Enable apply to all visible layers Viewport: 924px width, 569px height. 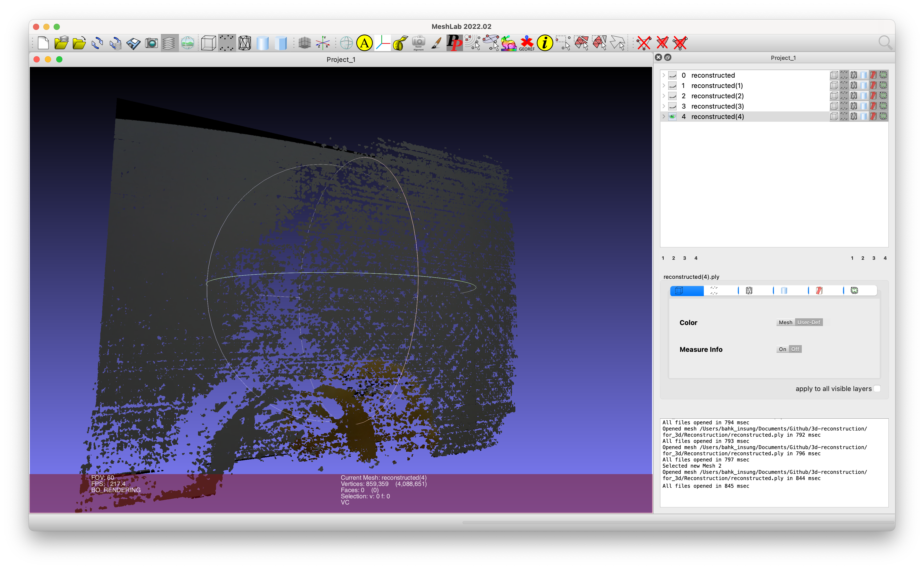pyautogui.click(x=878, y=389)
